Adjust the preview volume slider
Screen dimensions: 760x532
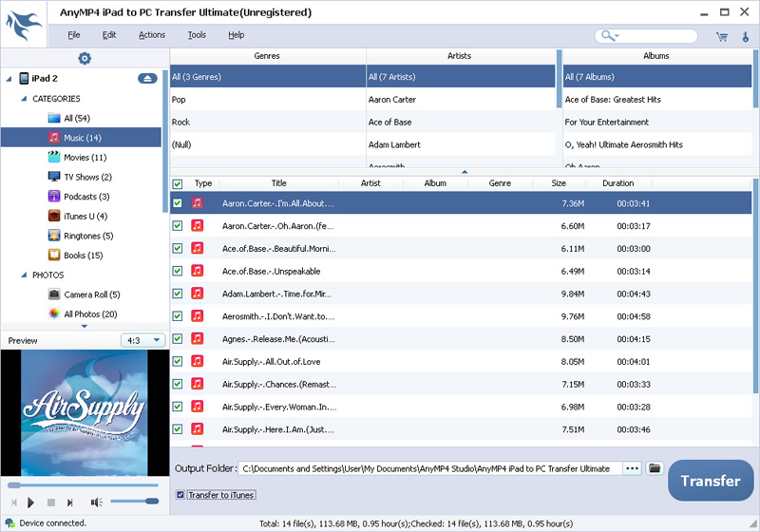(134, 502)
